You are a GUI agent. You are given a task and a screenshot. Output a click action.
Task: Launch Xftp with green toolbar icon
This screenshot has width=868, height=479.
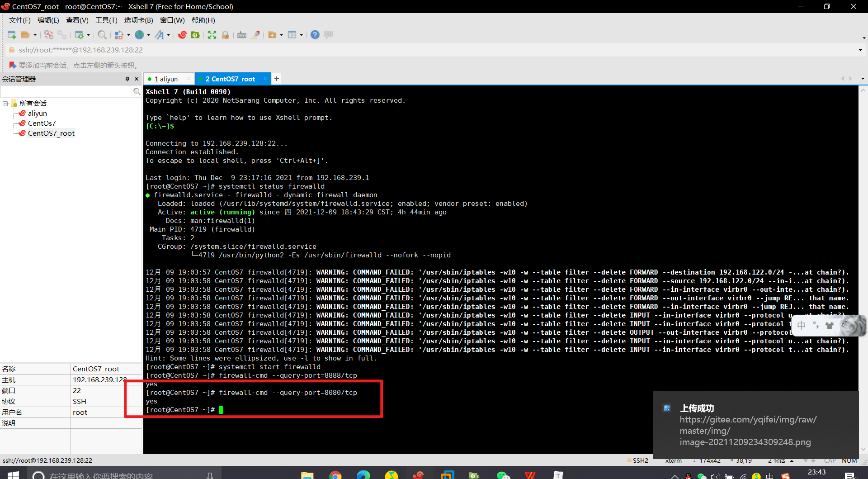point(195,35)
